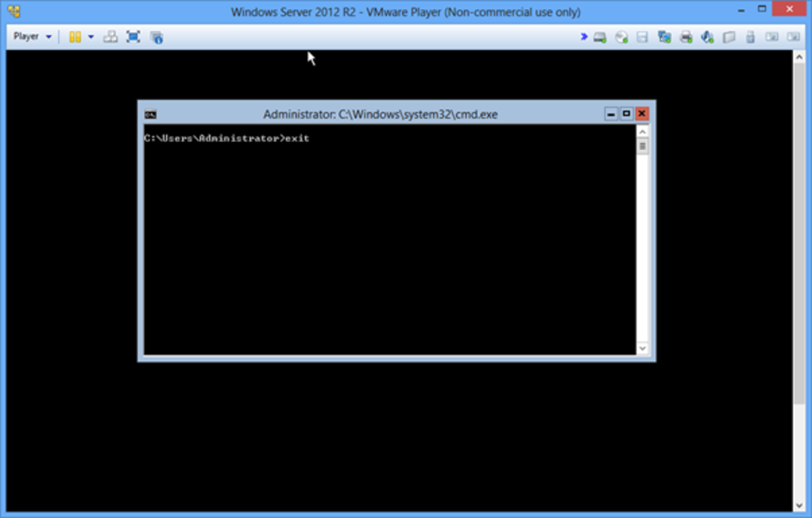Click the USB device icon
Image resolution: width=812 pixels, height=518 pixels.
coord(749,37)
